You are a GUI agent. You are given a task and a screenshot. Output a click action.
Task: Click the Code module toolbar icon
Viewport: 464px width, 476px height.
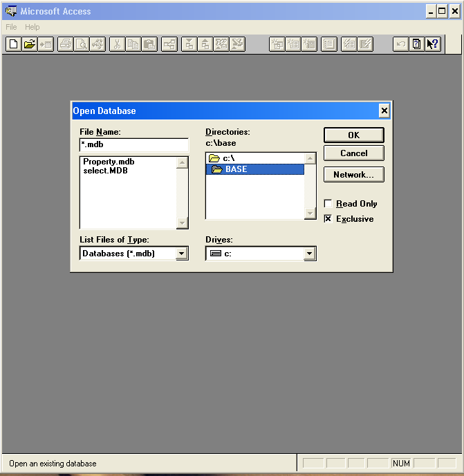[98, 44]
